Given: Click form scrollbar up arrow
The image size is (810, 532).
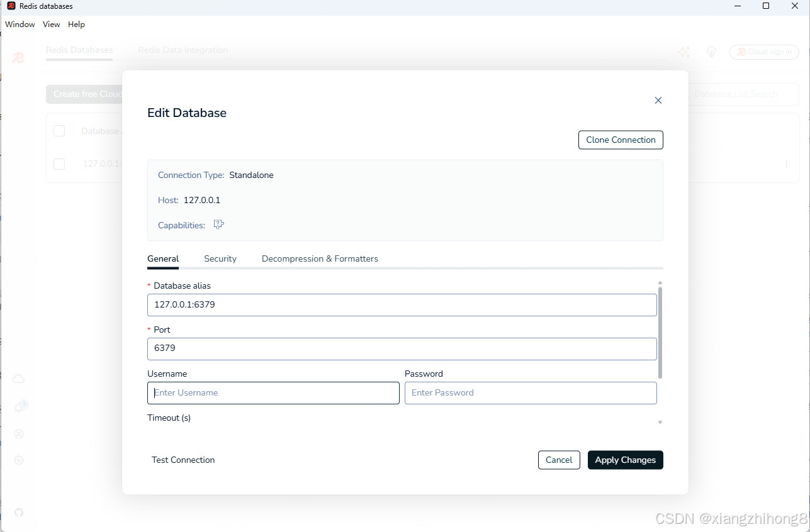Looking at the screenshot, I should click(x=660, y=283).
